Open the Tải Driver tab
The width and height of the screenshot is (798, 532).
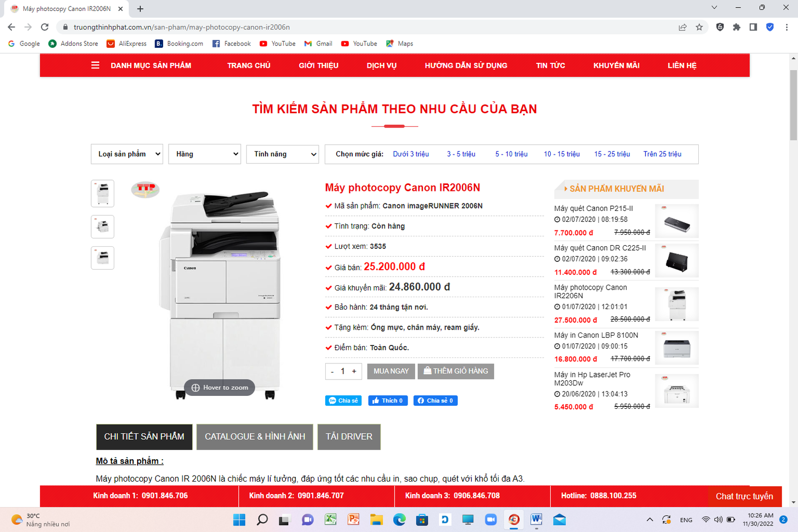point(349,437)
